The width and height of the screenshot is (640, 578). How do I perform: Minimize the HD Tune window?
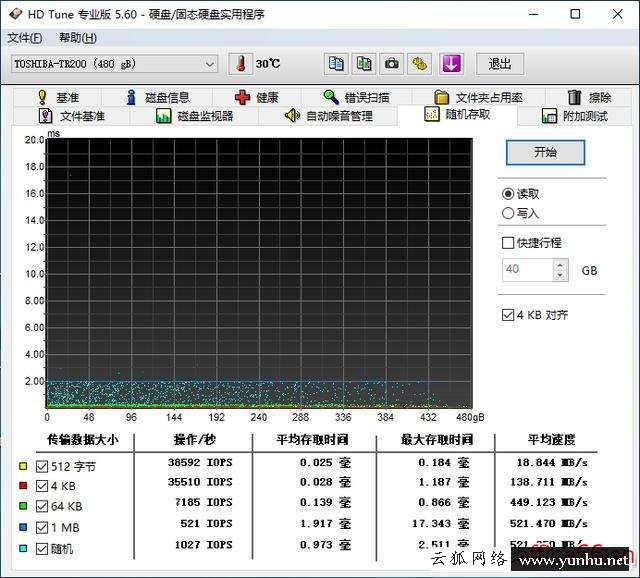[x=534, y=14]
